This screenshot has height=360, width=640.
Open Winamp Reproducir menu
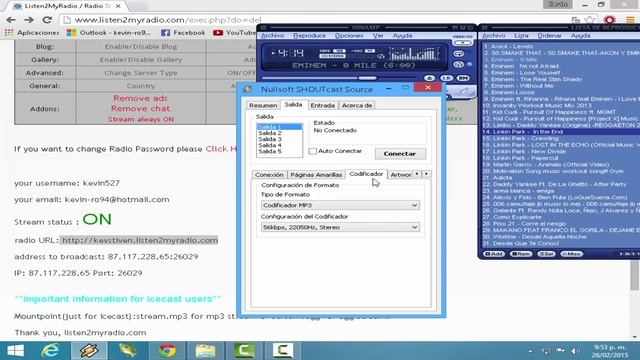pos(309,36)
